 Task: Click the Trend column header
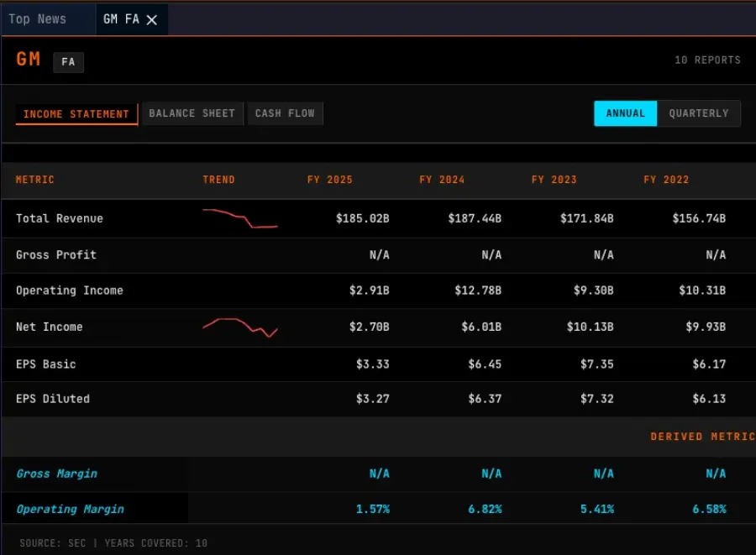(218, 180)
